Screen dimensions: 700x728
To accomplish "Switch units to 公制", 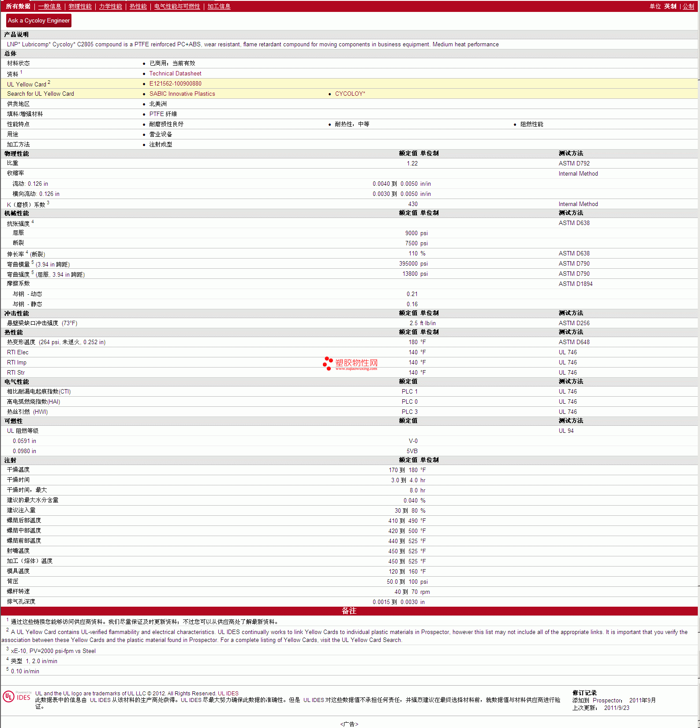I will click(x=688, y=6).
